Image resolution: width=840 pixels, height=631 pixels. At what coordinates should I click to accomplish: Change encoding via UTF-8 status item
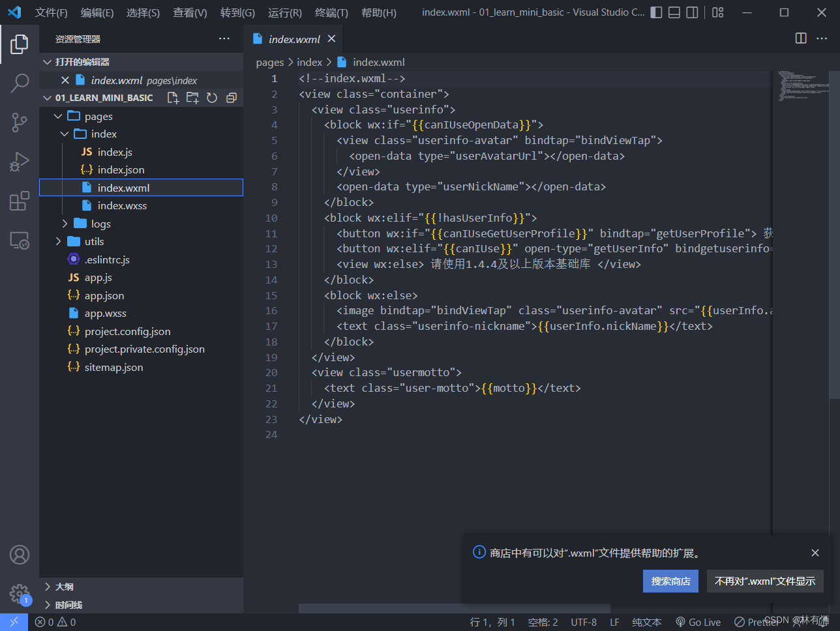coord(584,622)
